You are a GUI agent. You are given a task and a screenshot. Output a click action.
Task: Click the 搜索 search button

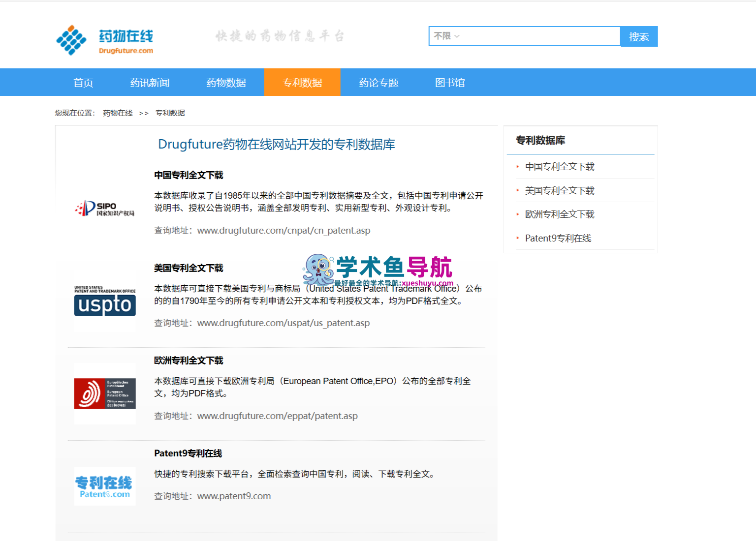pos(639,36)
